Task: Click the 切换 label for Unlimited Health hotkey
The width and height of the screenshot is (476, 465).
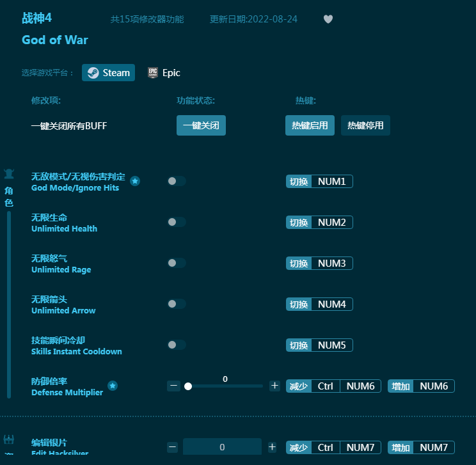Action: (299, 223)
